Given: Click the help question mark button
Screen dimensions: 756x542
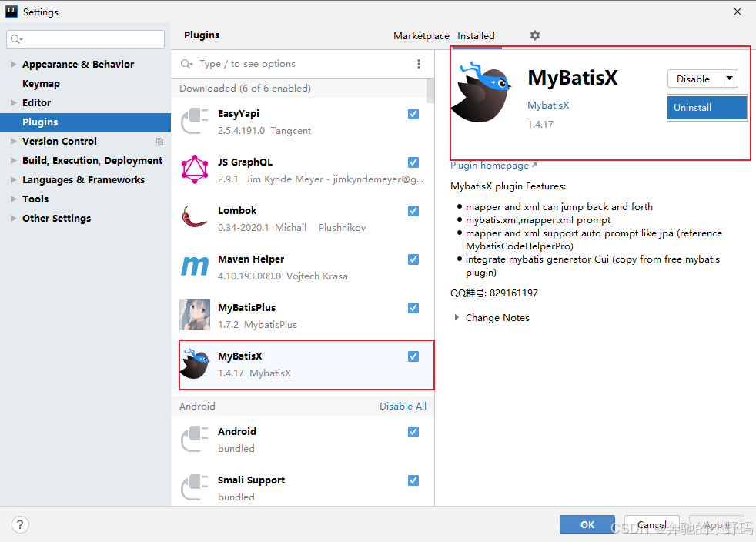Looking at the screenshot, I should [20, 524].
